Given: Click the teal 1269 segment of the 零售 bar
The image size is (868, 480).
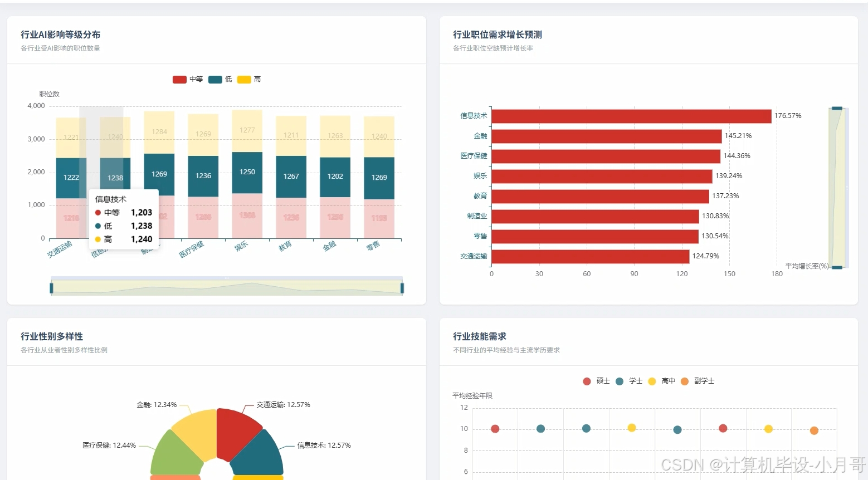Looking at the screenshot, I should (x=379, y=178).
